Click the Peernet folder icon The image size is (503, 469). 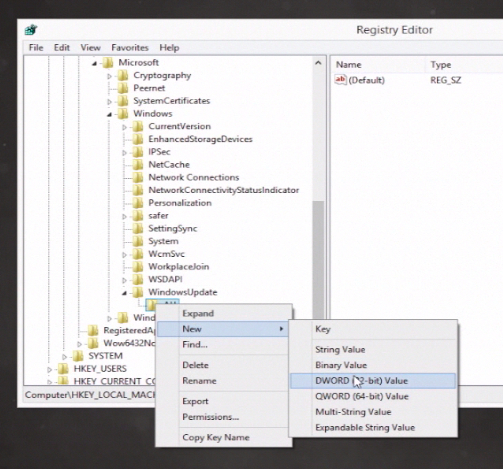123,88
